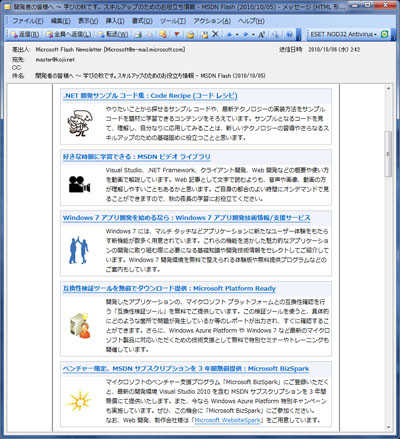Click the blue Help question mark icon
The width and height of the screenshot is (400, 439).
pyautogui.click(x=289, y=34)
